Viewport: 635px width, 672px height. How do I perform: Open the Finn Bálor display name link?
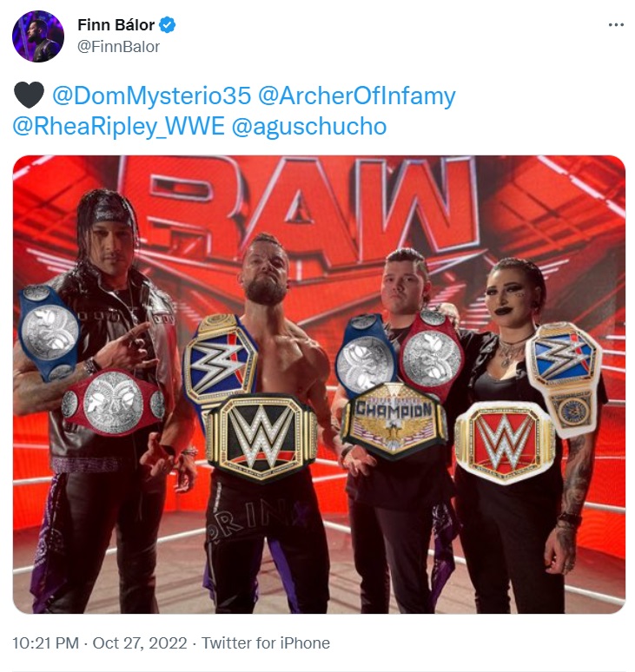(x=116, y=25)
